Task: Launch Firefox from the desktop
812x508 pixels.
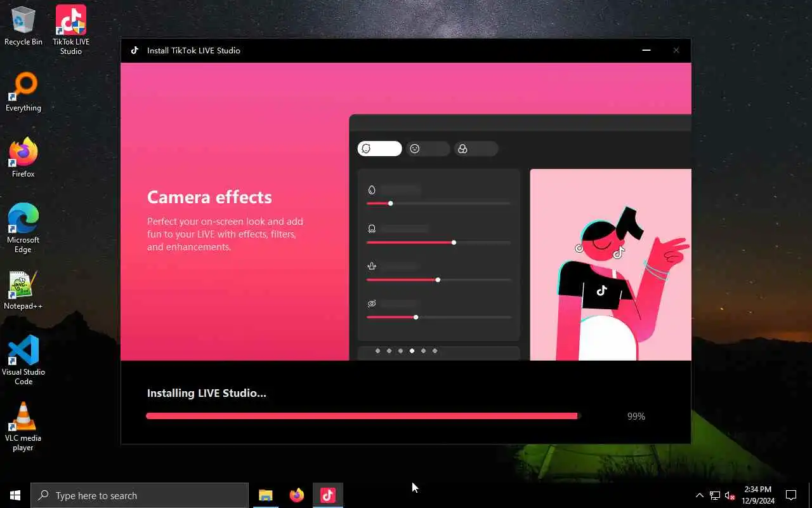Action: pos(23,157)
